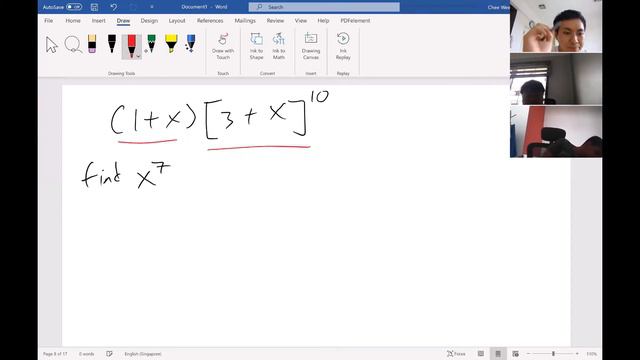
Task: Switch to the View tab
Action: (301, 20)
